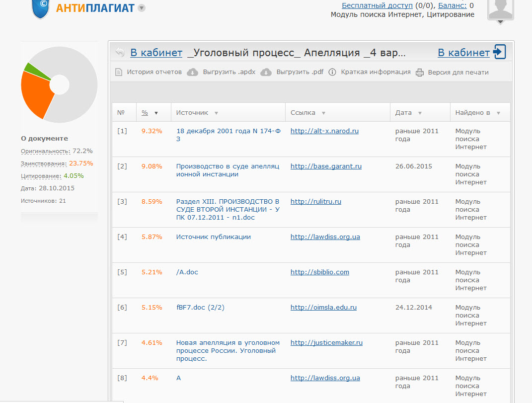Open lawdiss.org.ua link in row 4
Viewport: 532px width, 403px height.
click(x=325, y=237)
